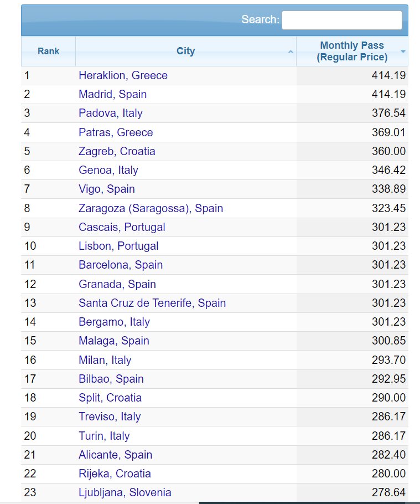
Task: Open Zagreb, Croatia entry
Action: [x=117, y=151]
